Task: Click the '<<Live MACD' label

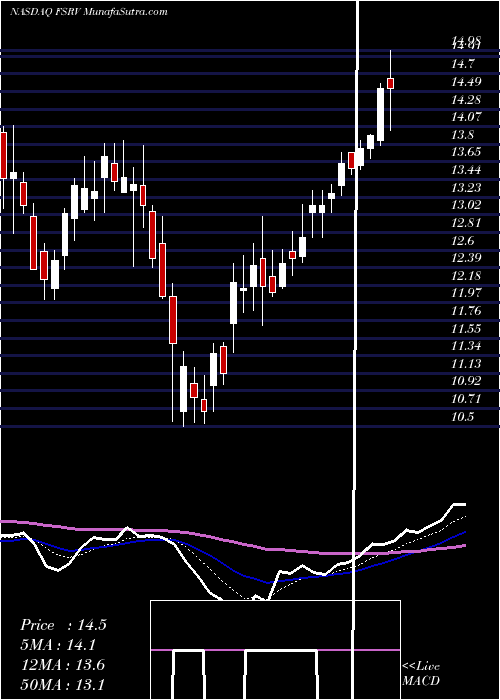Action: (421, 674)
